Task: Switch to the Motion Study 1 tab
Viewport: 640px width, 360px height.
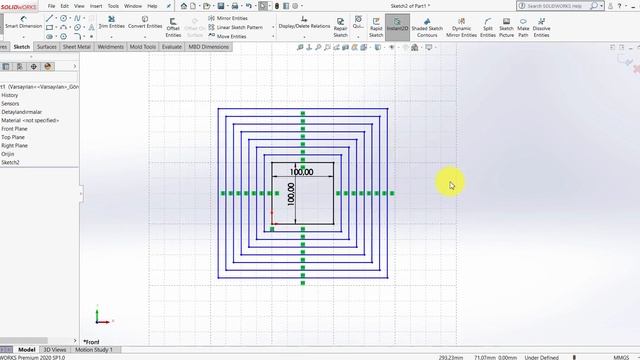Action: point(93,350)
